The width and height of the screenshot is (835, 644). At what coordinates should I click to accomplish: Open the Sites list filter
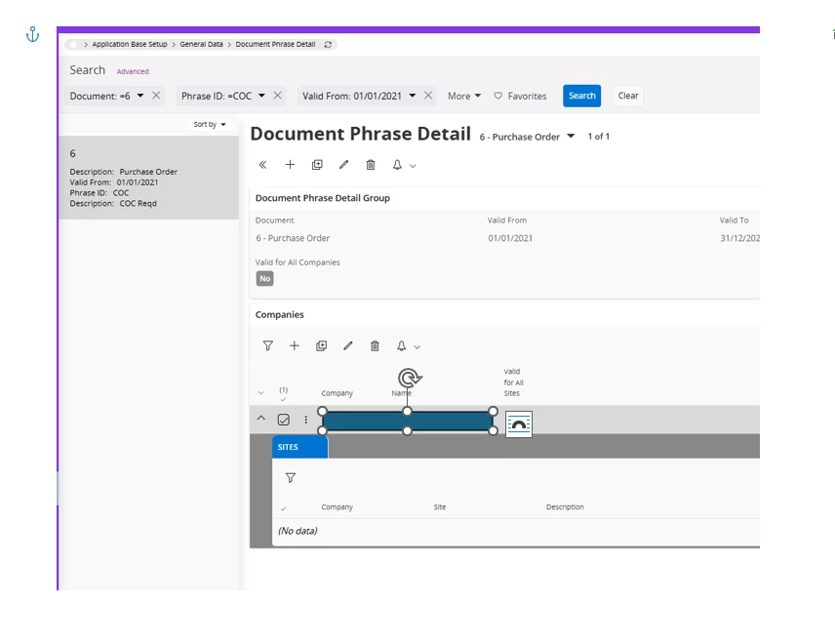tap(290, 478)
